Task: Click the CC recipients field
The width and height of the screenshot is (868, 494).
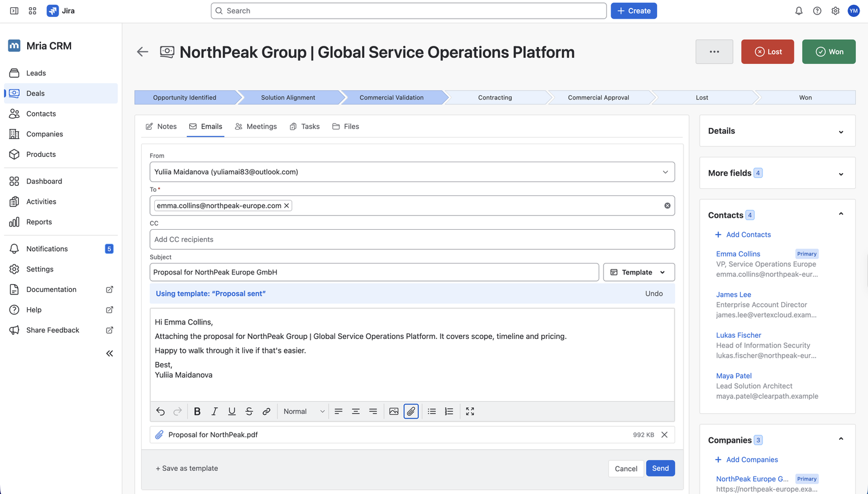Action: pos(412,239)
